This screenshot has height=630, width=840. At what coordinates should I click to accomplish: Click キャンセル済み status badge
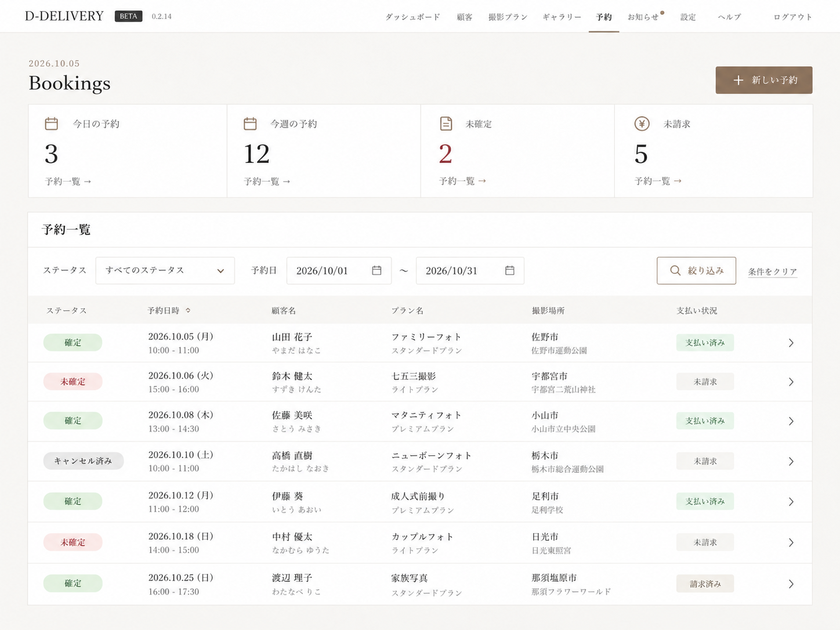pos(83,461)
